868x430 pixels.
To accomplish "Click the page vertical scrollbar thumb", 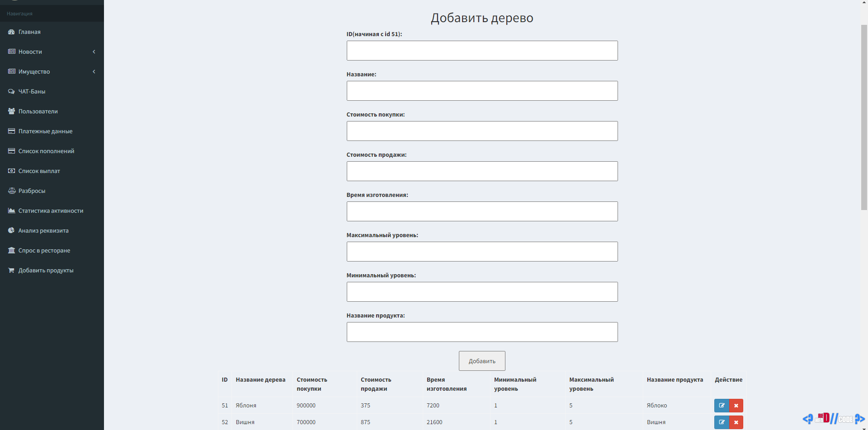I will coord(864,117).
